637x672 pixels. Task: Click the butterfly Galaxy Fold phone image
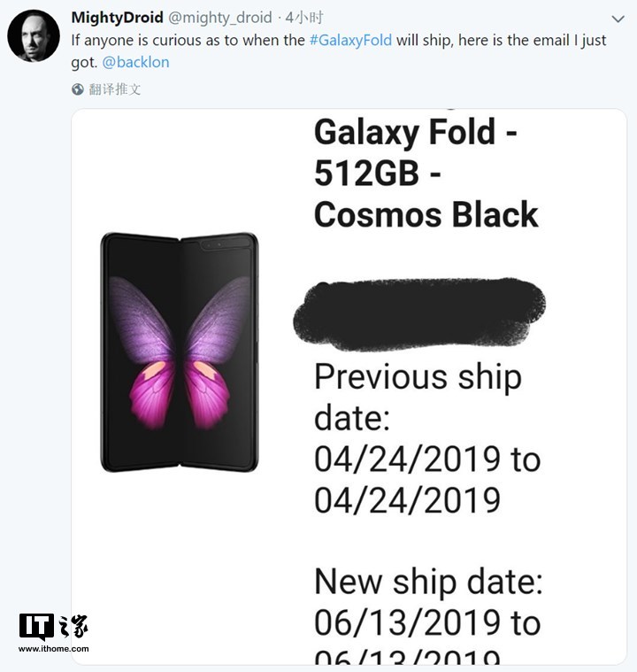point(179,351)
